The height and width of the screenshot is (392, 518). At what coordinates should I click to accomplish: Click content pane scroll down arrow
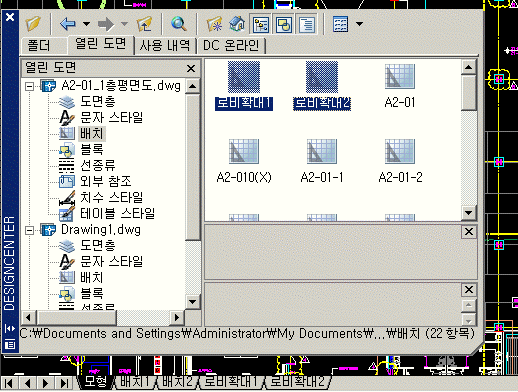[469, 213]
